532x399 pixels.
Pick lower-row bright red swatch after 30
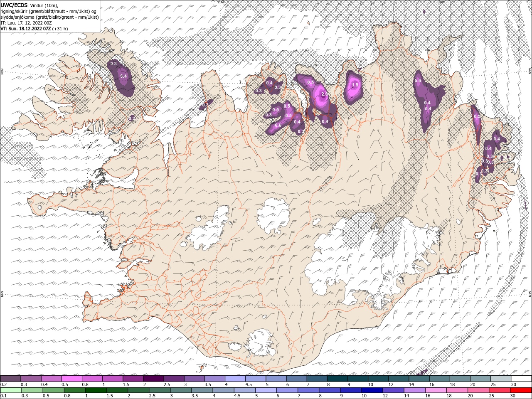521,390
